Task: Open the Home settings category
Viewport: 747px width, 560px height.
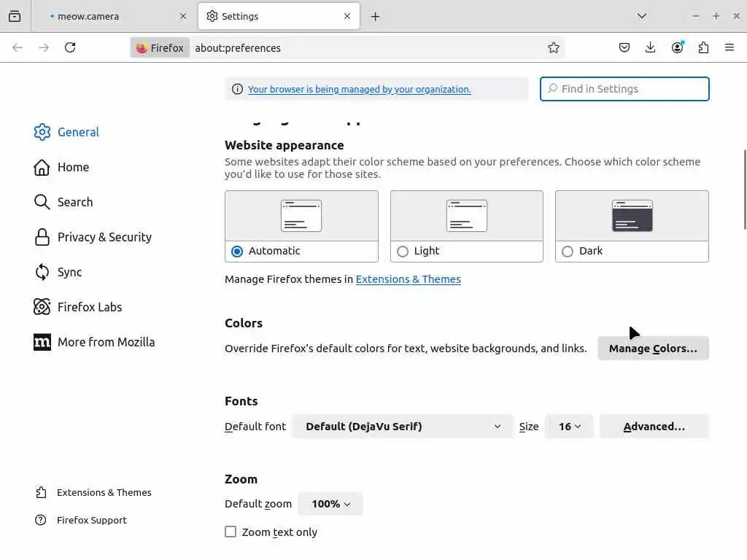Action: 61,167
